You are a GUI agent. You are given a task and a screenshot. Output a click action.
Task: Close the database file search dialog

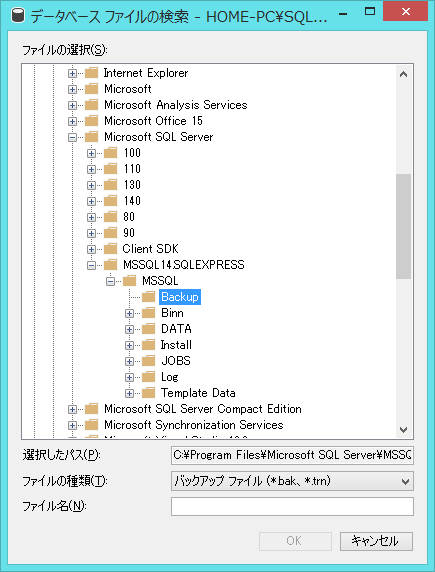[405, 11]
